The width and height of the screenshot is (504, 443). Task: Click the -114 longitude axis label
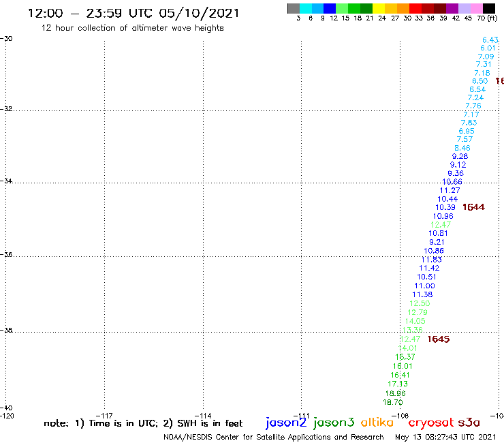point(203,416)
